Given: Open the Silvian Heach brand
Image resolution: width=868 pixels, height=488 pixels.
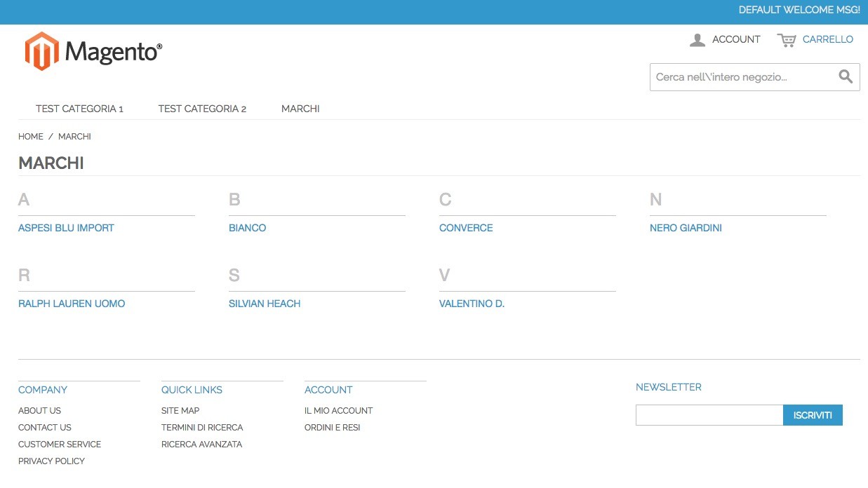Looking at the screenshot, I should (265, 304).
